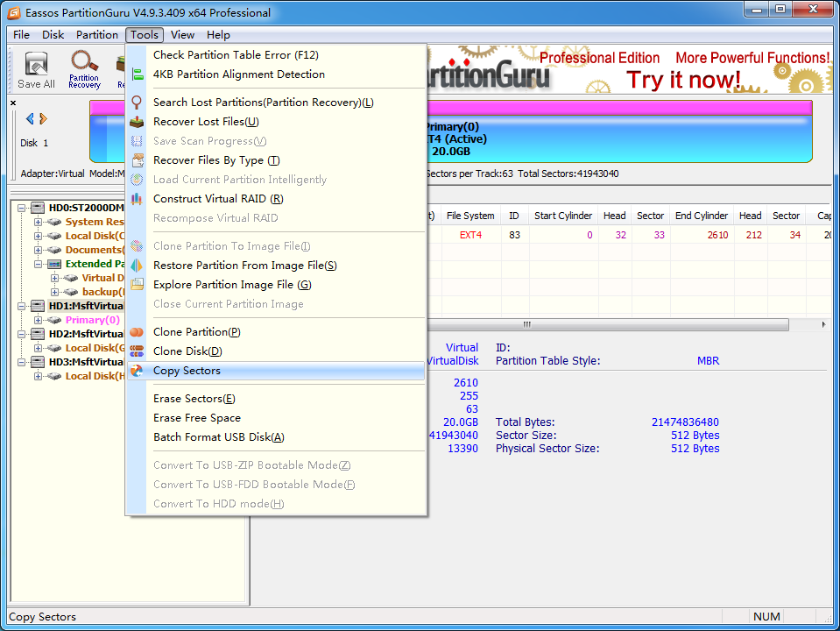Click the HD3 disk drive icon
The width and height of the screenshot is (840, 631).
pos(38,362)
